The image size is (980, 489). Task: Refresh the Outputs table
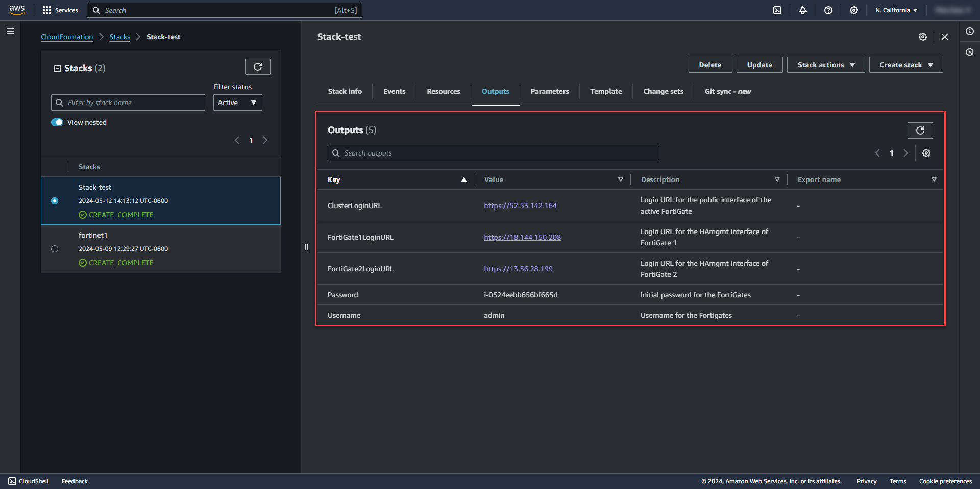[920, 131]
